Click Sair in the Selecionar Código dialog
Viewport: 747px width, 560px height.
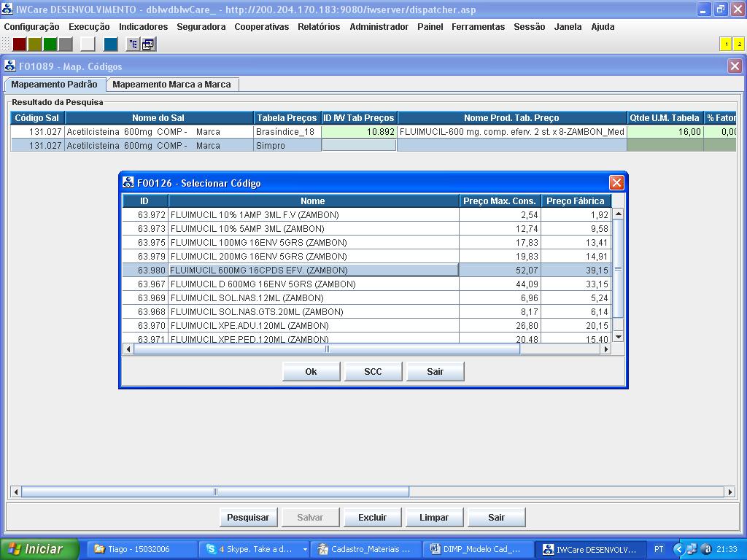click(x=435, y=371)
